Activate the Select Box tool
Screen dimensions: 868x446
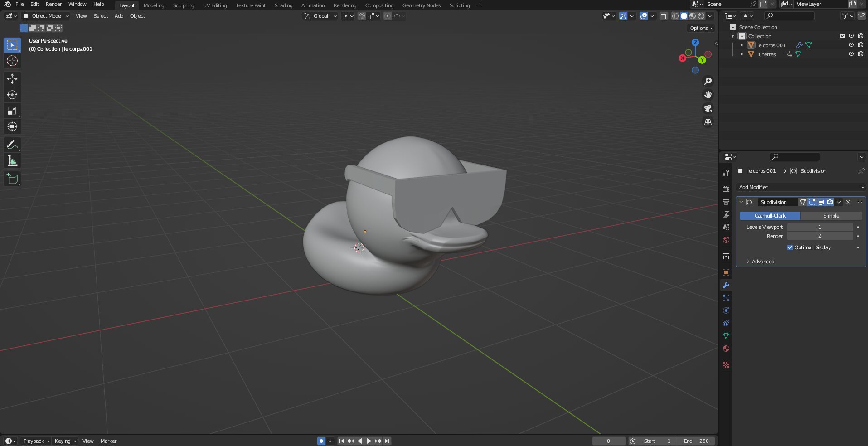click(12, 45)
